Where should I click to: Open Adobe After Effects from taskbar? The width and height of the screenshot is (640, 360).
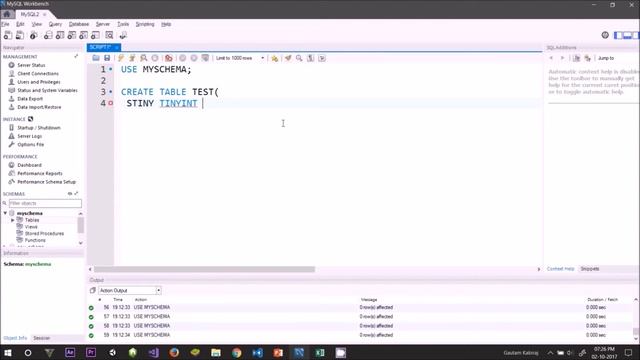70,352
